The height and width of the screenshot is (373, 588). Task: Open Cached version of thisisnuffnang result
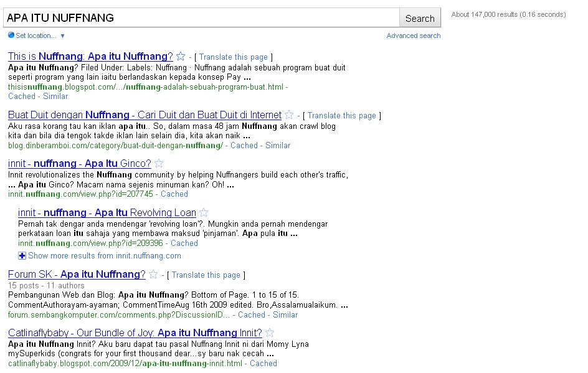coord(22,97)
